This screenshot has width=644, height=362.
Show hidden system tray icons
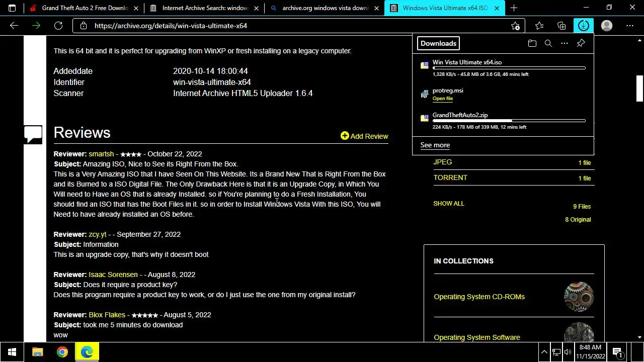pos(544,352)
